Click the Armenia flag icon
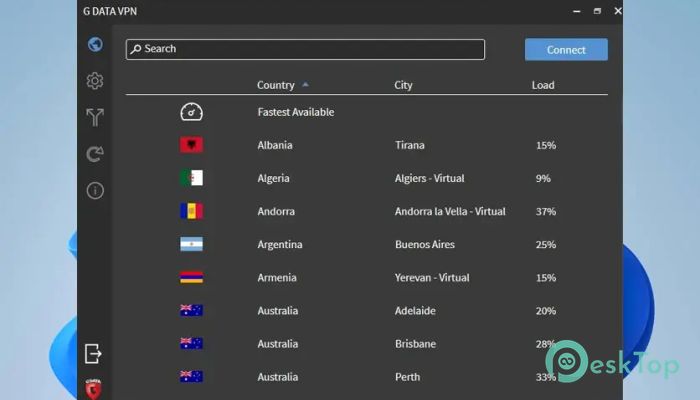700x400 pixels. tap(192, 277)
